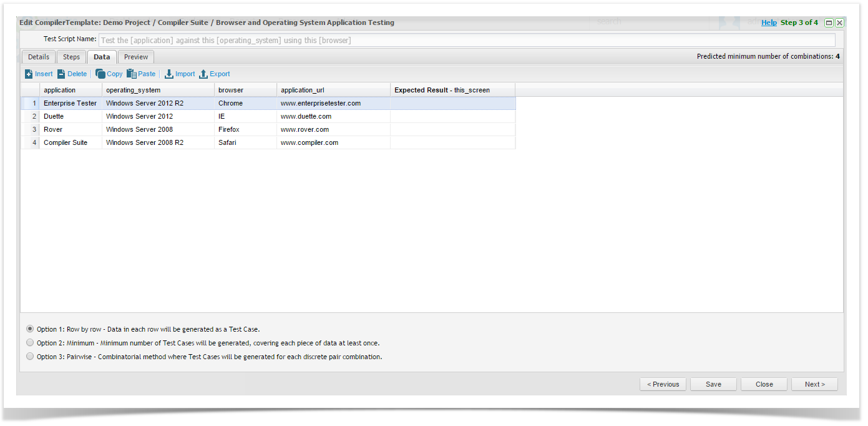Viewport: 868px width, 426px height.
Task: Go back with Previous button
Action: pyautogui.click(x=663, y=384)
